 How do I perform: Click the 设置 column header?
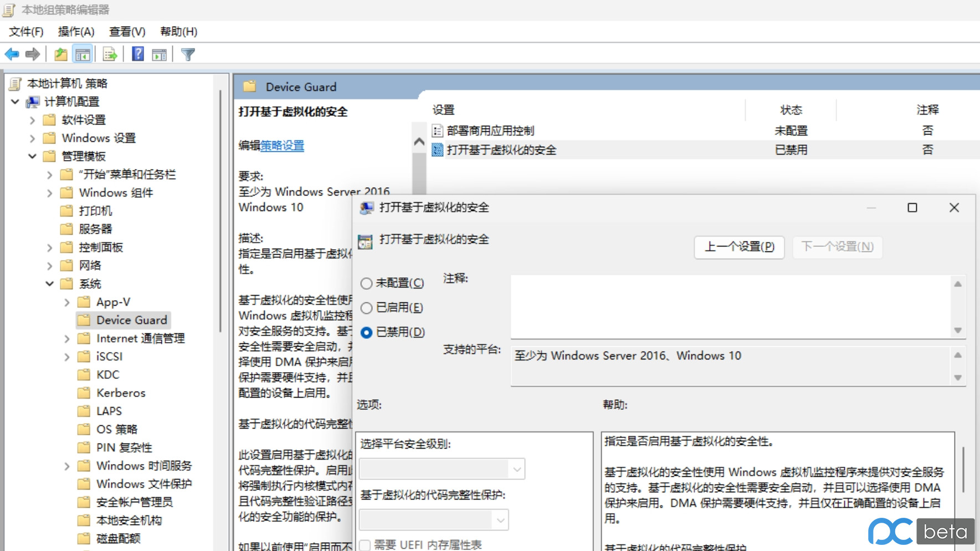[x=443, y=110]
